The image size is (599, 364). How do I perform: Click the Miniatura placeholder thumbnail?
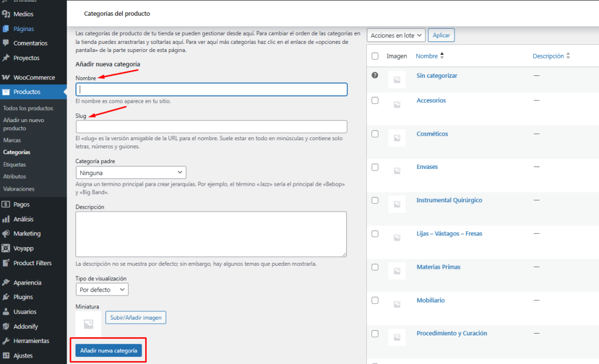(88, 323)
